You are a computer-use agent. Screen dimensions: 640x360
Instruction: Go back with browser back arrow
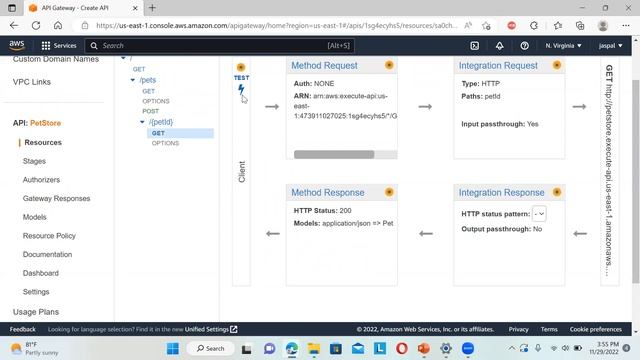(14, 25)
